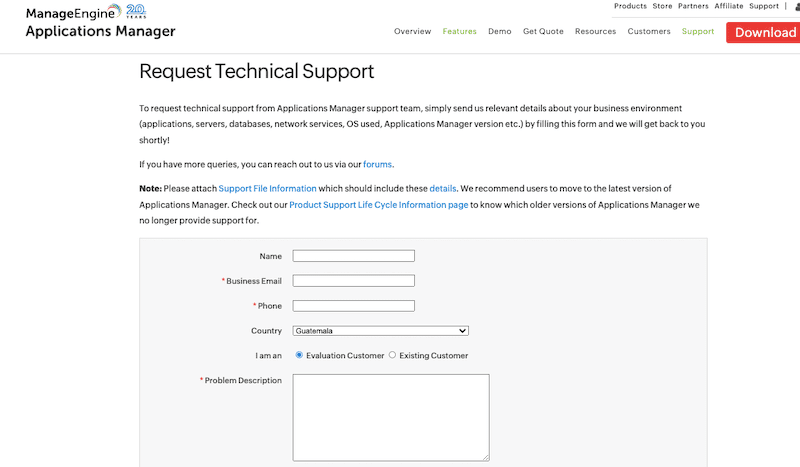The height and width of the screenshot is (467, 800).
Task: Go to the Store link
Action: (662, 6)
